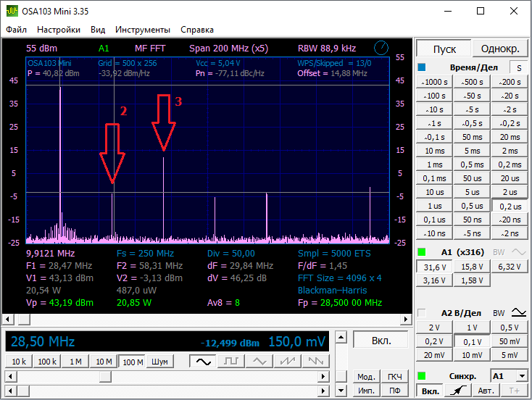Open the Справка menu
The image size is (532, 400).
point(197,30)
